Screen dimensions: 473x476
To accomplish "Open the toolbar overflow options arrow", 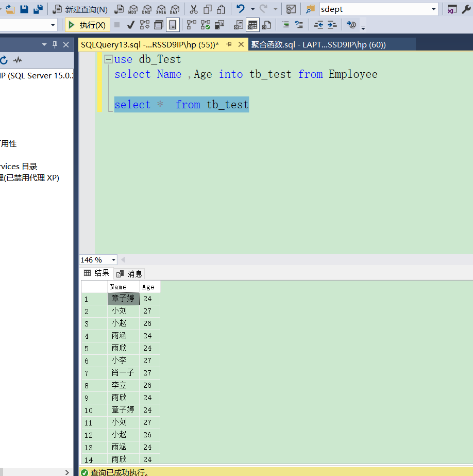I will [363, 28].
